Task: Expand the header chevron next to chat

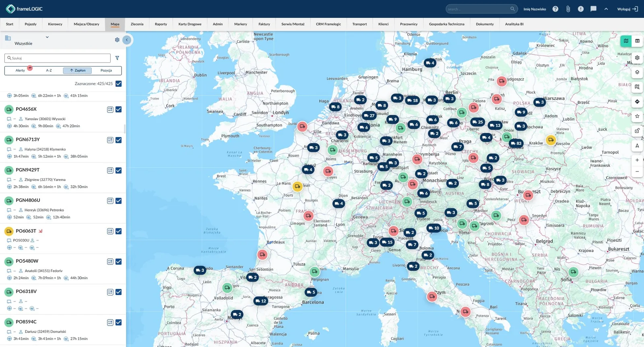Action: [606, 9]
